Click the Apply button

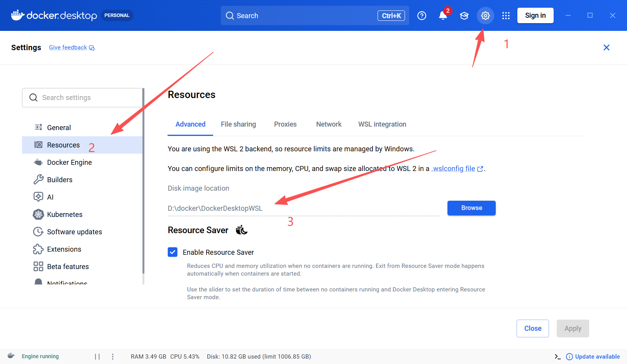coord(573,328)
